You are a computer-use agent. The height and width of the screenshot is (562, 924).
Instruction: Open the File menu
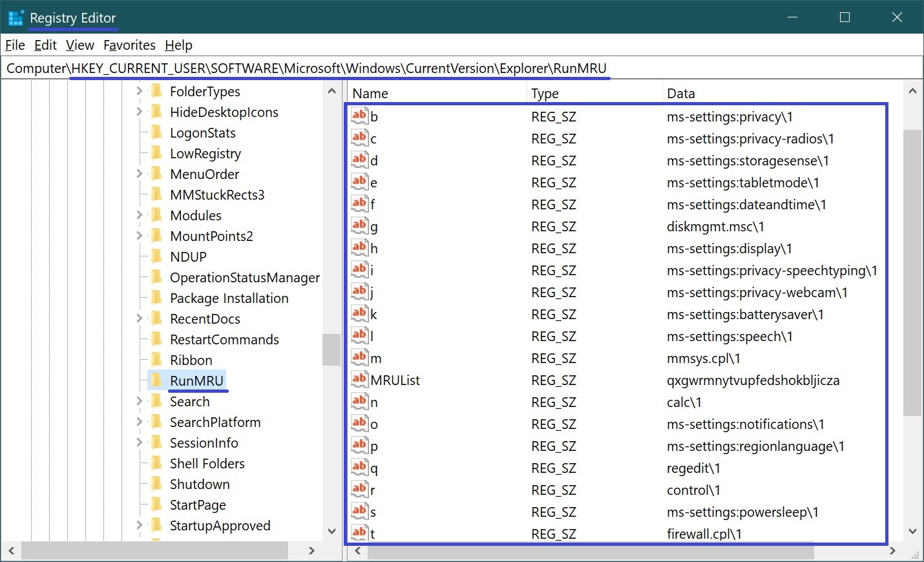tap(15, 45)
